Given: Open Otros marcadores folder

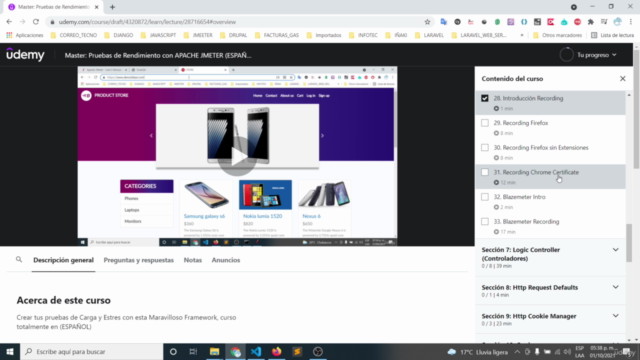Looking at the screenshot, I should [558, 35].
